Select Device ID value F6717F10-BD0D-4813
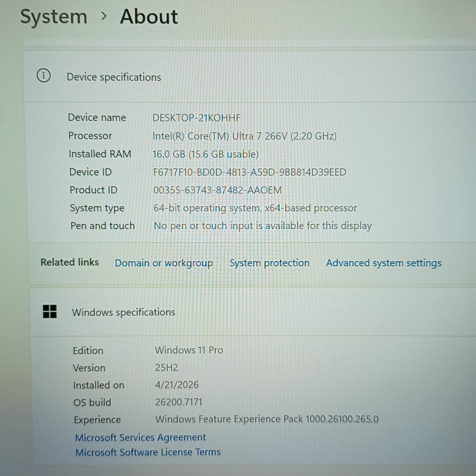This screenshot has height=476, width=476. [250, 172]
